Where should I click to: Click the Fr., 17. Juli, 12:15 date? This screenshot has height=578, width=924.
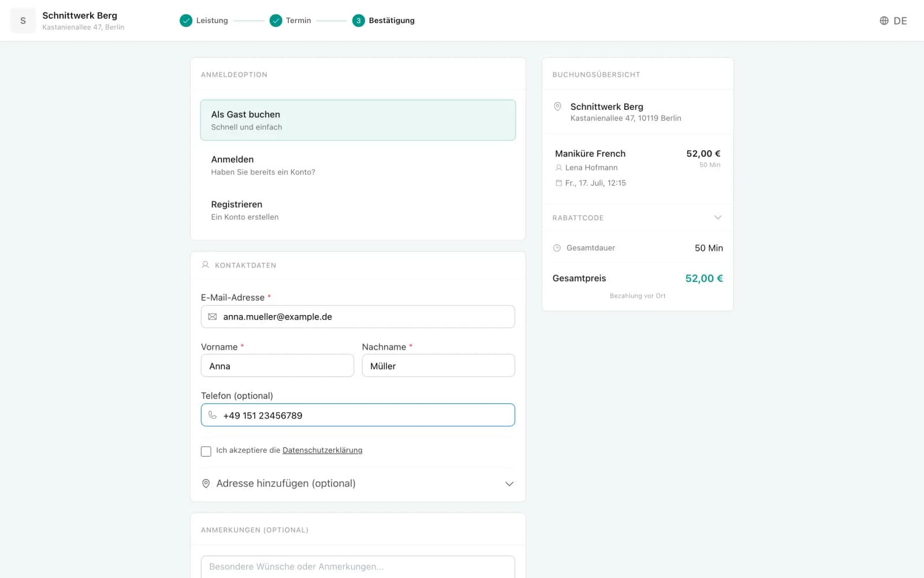tap(595, 183)
